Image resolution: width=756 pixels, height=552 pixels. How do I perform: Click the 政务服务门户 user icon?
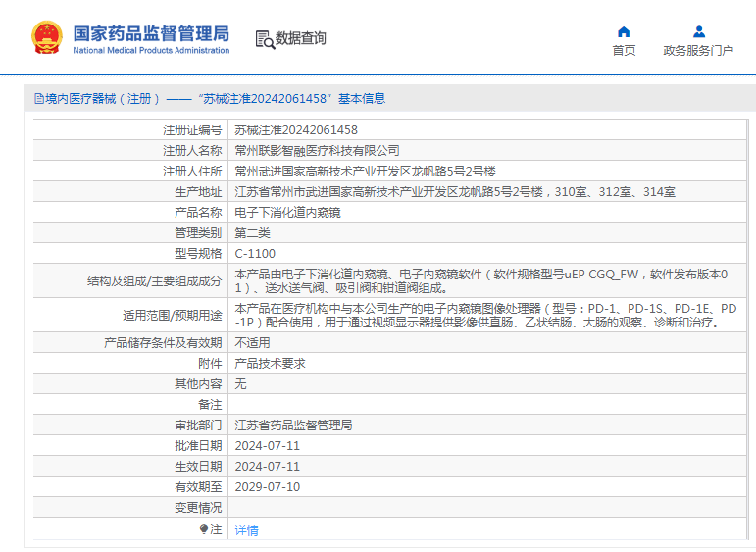point(698,32)
